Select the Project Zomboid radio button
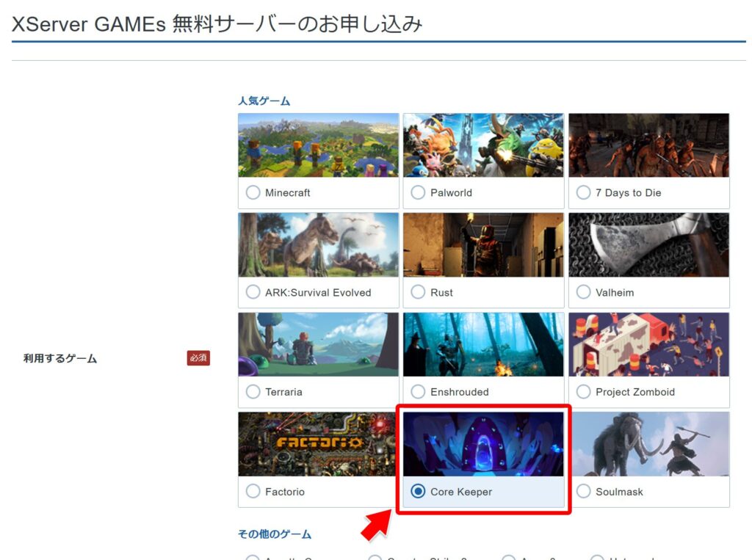The image size is (752, 560). click(x=583, y=392)
